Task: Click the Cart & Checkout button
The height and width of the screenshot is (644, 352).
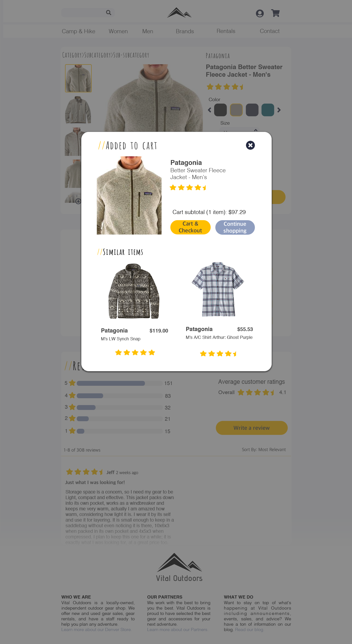Action: coord(190,227)
